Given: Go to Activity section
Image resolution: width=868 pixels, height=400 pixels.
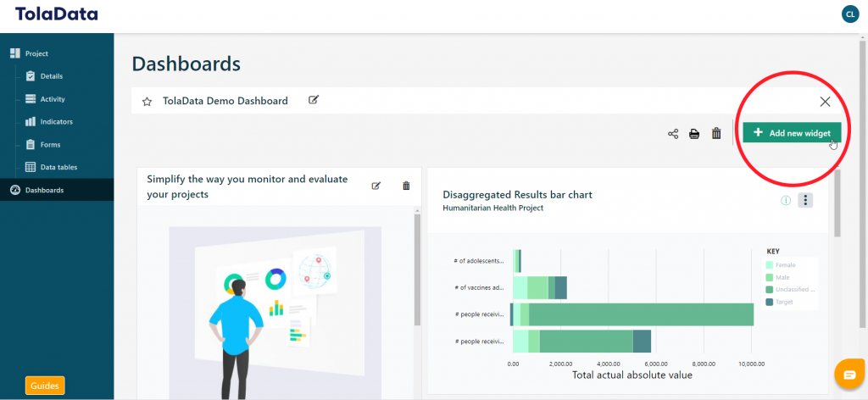Looking at the screenshot, I should (x=52, y=99).
